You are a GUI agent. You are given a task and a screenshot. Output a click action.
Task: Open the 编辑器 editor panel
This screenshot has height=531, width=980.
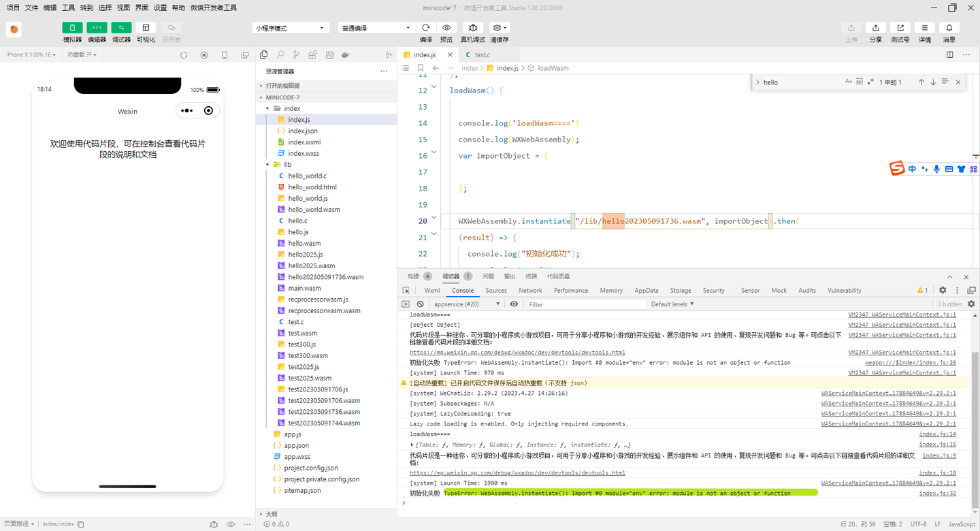pyautogui.click(x=96, y=28)
